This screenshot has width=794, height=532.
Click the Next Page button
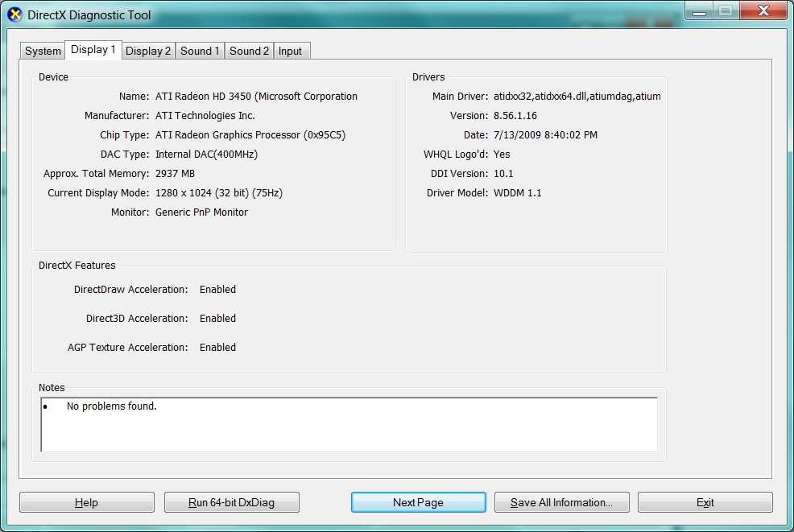[x=418, y=502]
